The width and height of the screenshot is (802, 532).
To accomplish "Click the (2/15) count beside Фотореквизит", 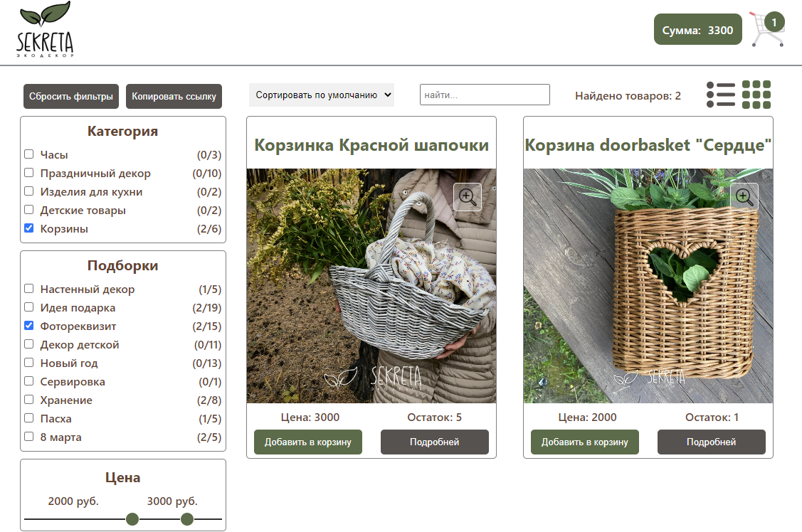I will 206,326.
